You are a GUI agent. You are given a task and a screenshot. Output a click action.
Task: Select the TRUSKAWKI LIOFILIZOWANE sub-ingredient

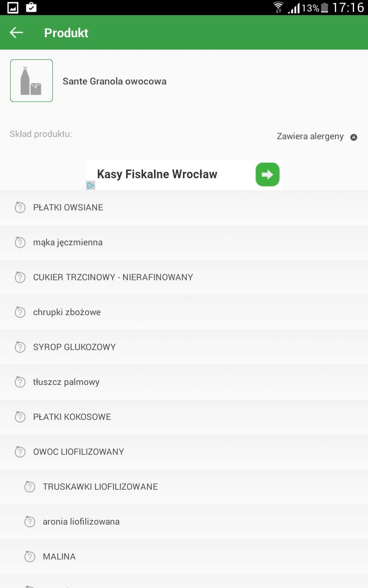tap(100, 487)
